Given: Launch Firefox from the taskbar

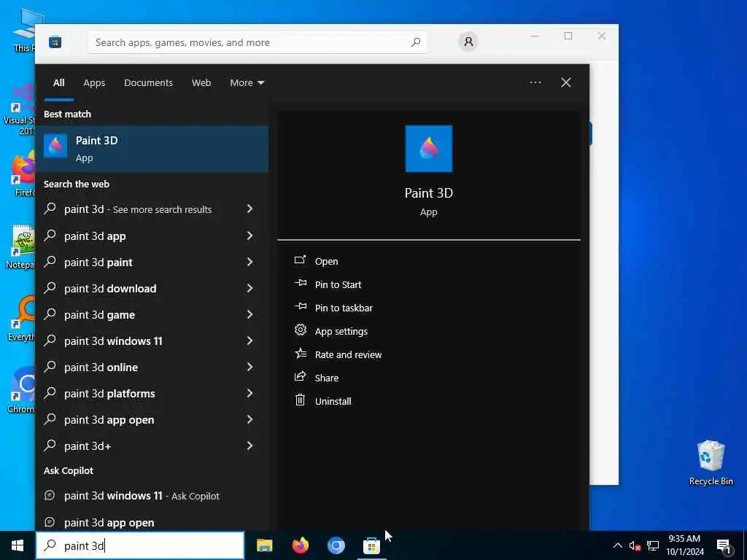Looking at the screenshot, I should 300,545.
